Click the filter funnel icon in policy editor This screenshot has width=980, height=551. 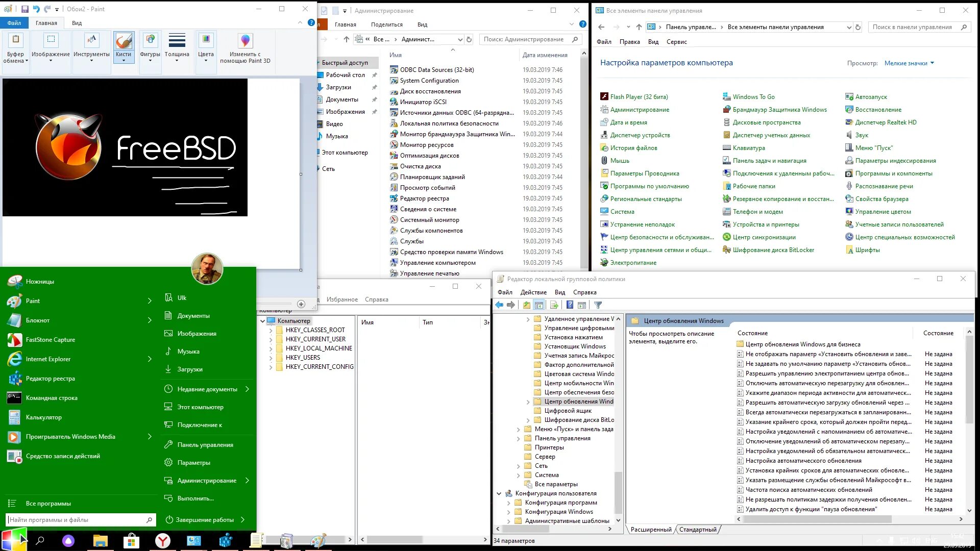coord(598,305)
